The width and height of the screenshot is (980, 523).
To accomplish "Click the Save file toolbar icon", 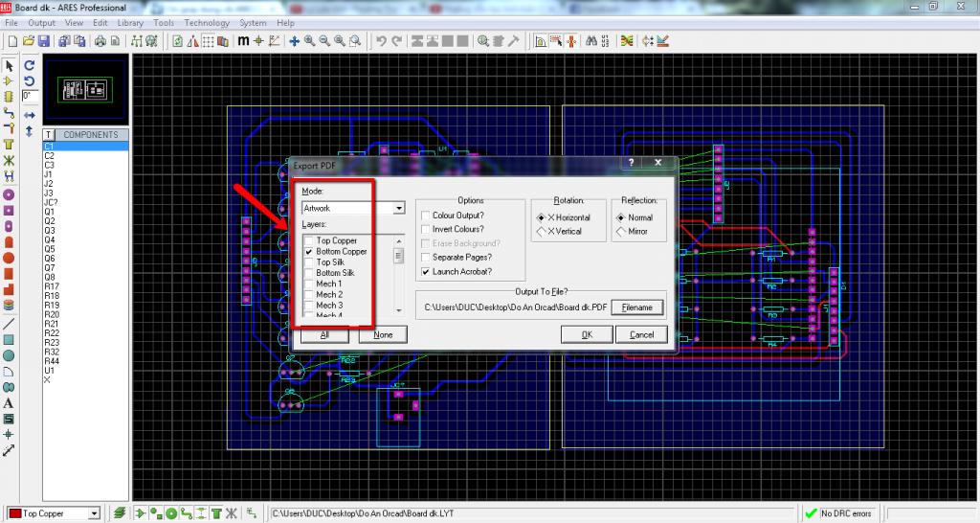I will coord(42,41).
